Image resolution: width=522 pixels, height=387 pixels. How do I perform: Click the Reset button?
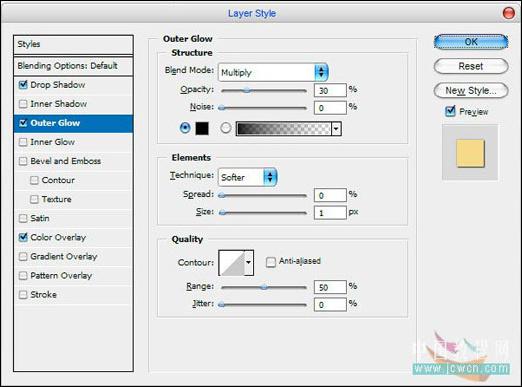[471, 66]
